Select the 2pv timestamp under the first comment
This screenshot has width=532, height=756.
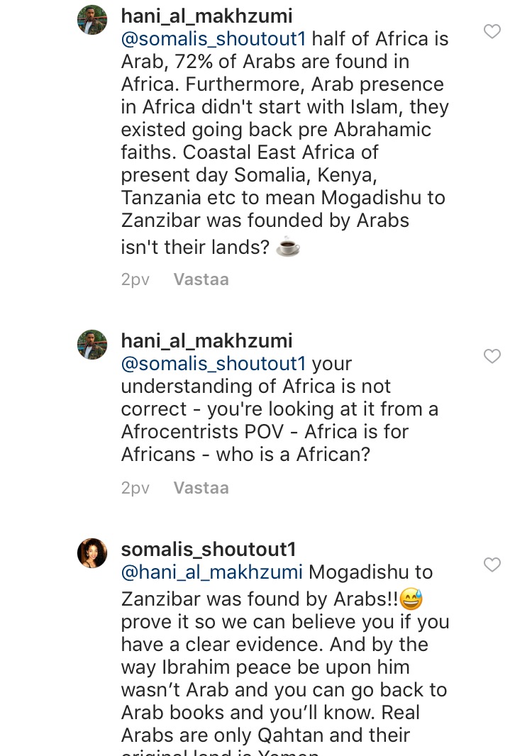135,279
